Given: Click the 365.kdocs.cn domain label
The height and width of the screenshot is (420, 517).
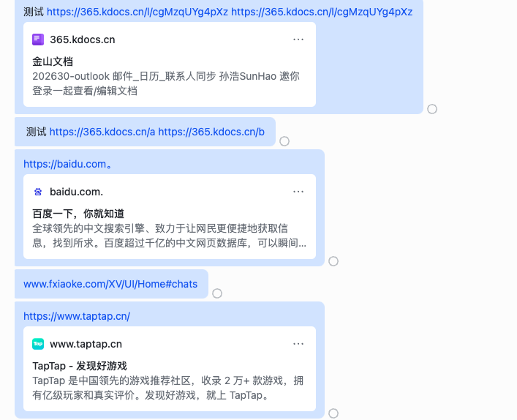Looking at the screenshot, I should (x=83, y=40).
